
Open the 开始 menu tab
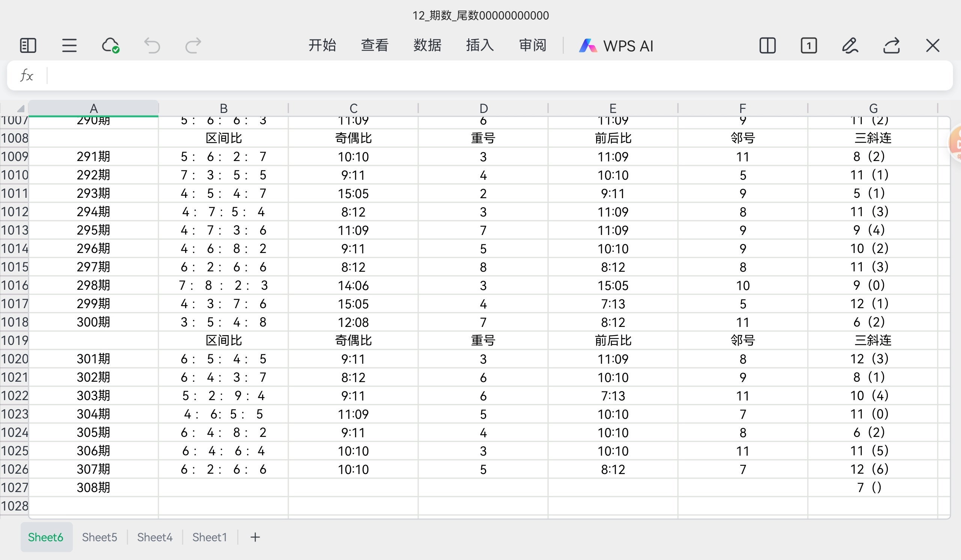pos(322,45)
